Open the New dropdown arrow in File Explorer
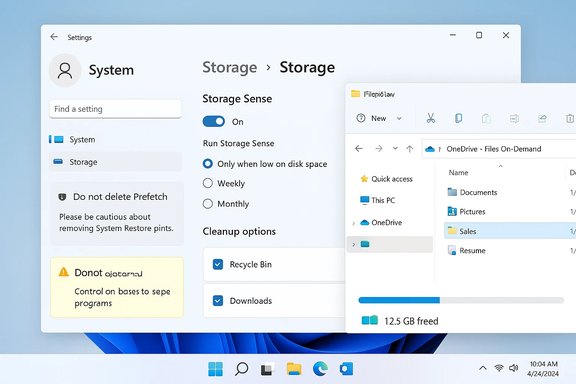Image resolution: width=576 pixels, height=384 pixels. 399,118
